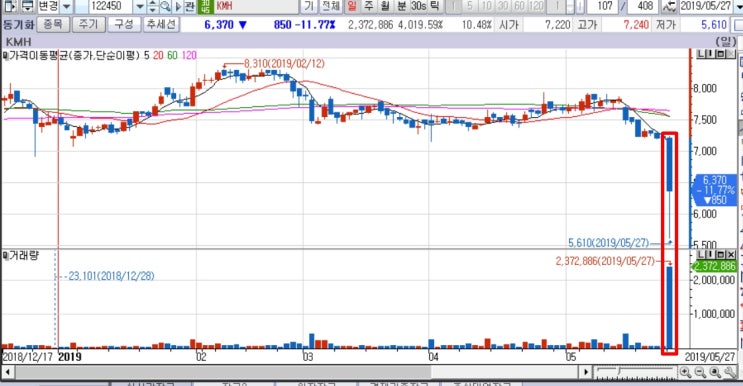Viewport: 743px width, 386px height.
Task: Click the low label 5,610(2019/05/27)
Action: tap(608, 243)
